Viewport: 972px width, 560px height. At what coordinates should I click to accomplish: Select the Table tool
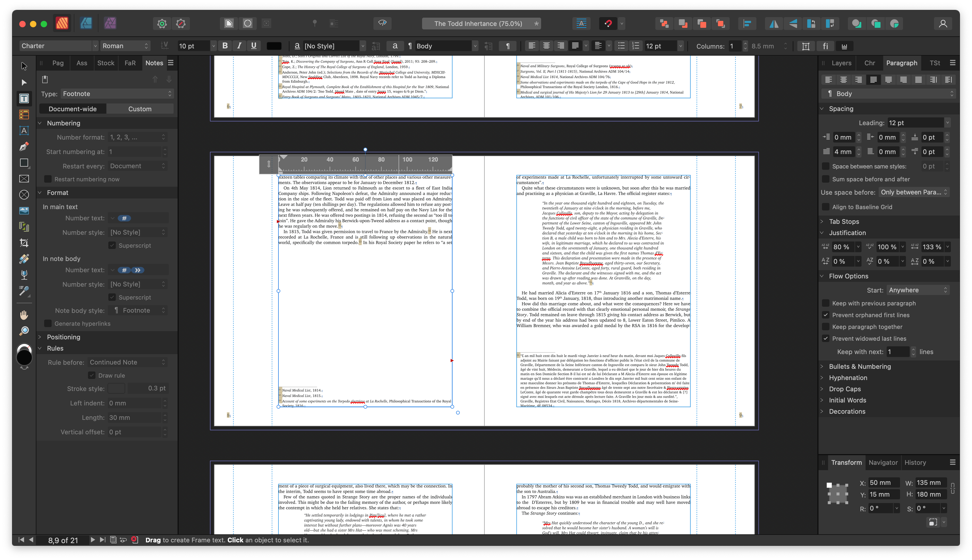pos(24,114)
